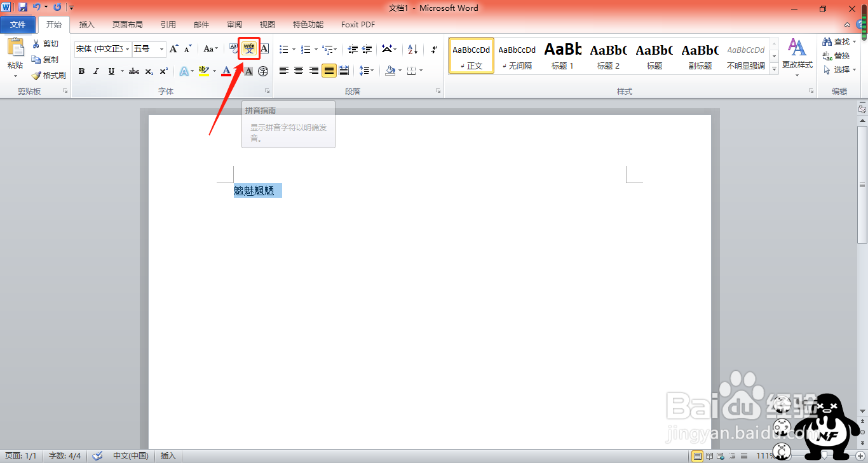Decrease paragraph indent
Screen dimensions: 868x463
pos(353,49)
